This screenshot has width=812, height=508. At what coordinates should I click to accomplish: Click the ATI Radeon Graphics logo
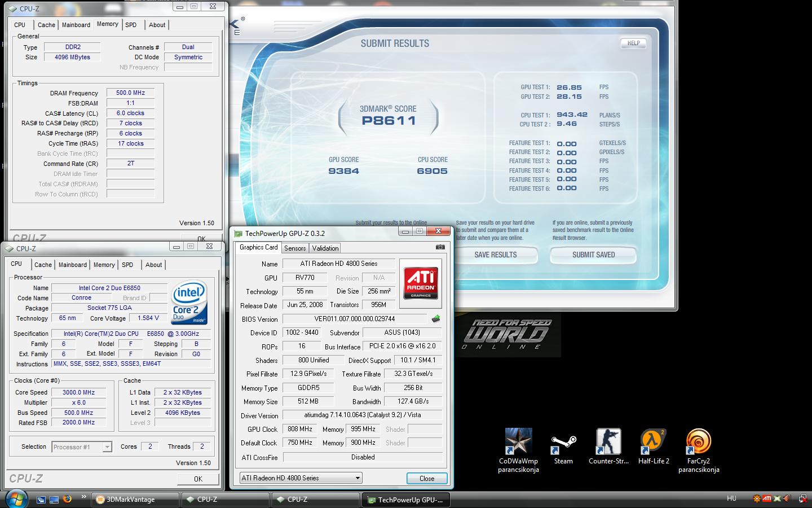[x=421, y=283]
